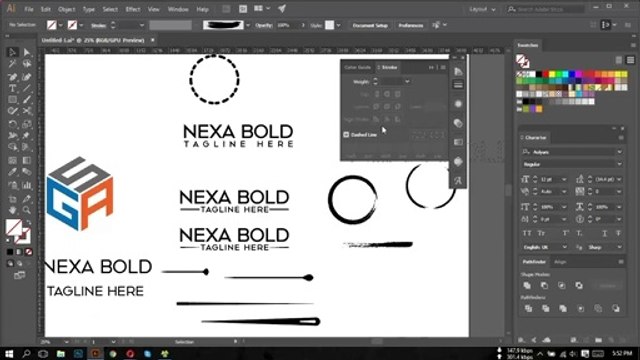Open the anti-aliasing Sharp dropdown
Image resolution: width=640 pixels, height=360 pixels.
pos(619,247)
